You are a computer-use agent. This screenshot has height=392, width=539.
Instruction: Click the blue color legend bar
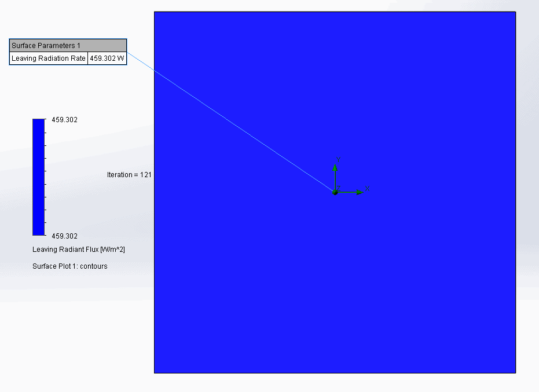click(38, 177)
